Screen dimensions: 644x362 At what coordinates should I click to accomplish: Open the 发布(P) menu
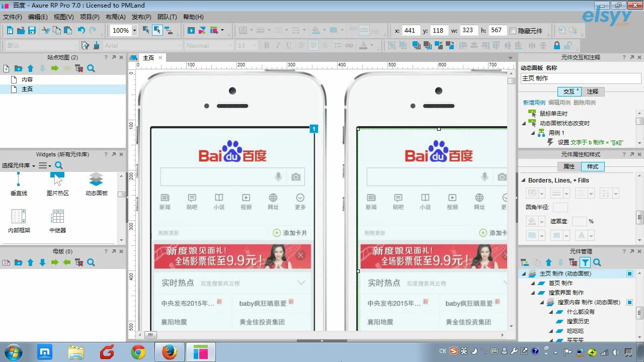click(141, 17)
